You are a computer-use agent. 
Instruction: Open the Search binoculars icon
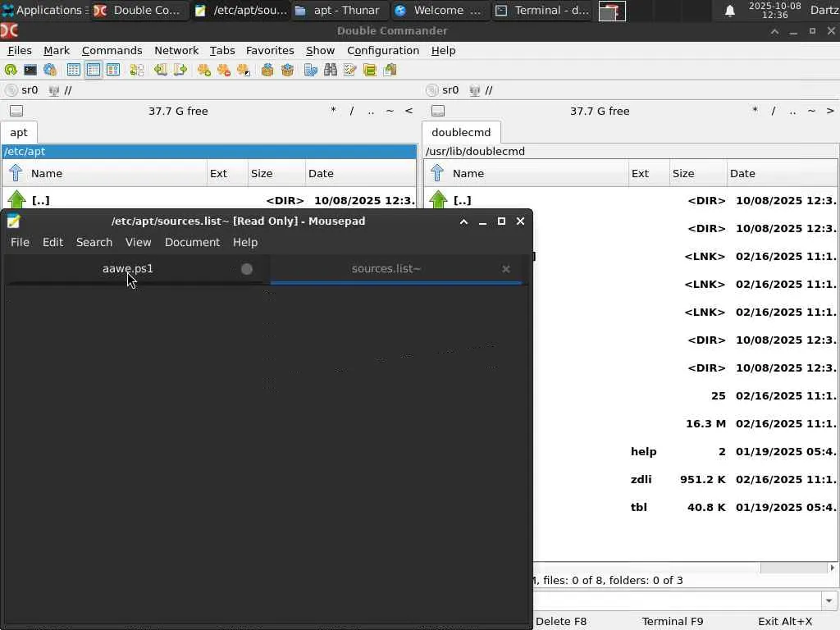click(x=331, y=70)
